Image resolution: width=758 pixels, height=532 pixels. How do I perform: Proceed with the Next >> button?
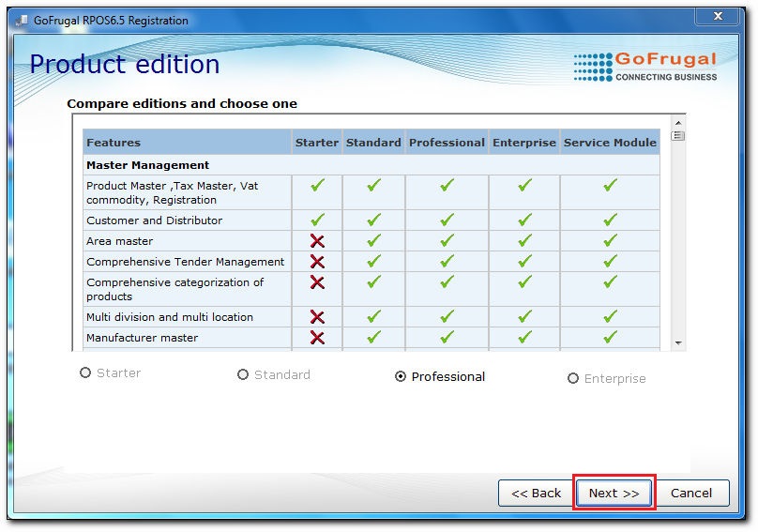[614, 494]
